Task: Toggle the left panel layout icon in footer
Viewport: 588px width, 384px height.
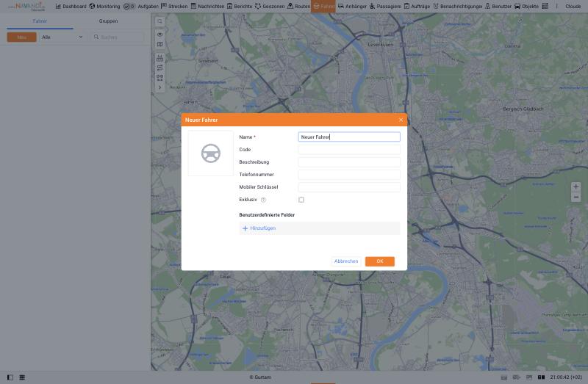Action: [10, 377]
